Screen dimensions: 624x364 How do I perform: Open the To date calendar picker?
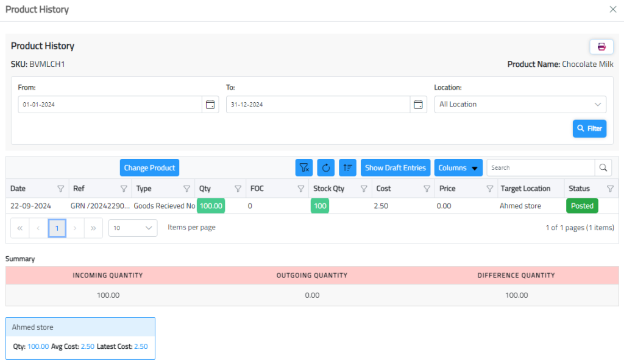(x=418, y=105)
